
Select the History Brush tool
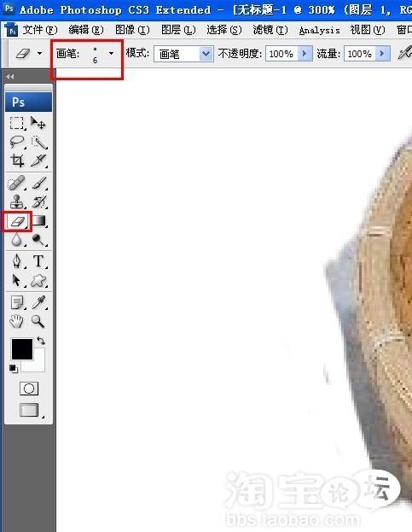[38, 202]
